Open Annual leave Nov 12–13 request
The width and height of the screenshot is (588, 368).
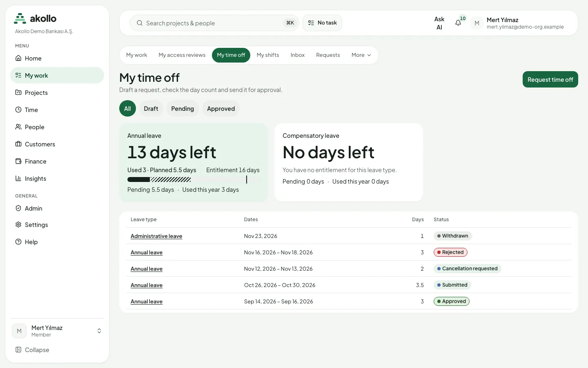147,269
